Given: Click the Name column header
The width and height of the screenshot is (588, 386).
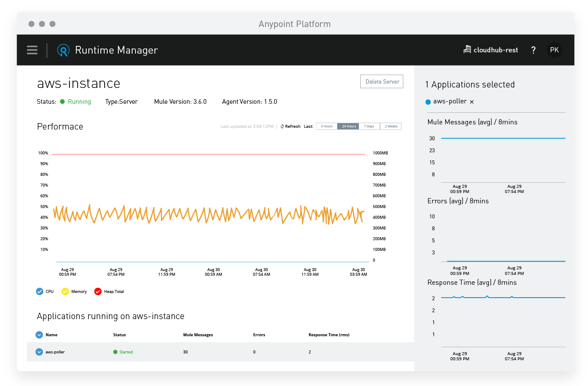Looking at the screenshot, I should [x=51, y=335].
